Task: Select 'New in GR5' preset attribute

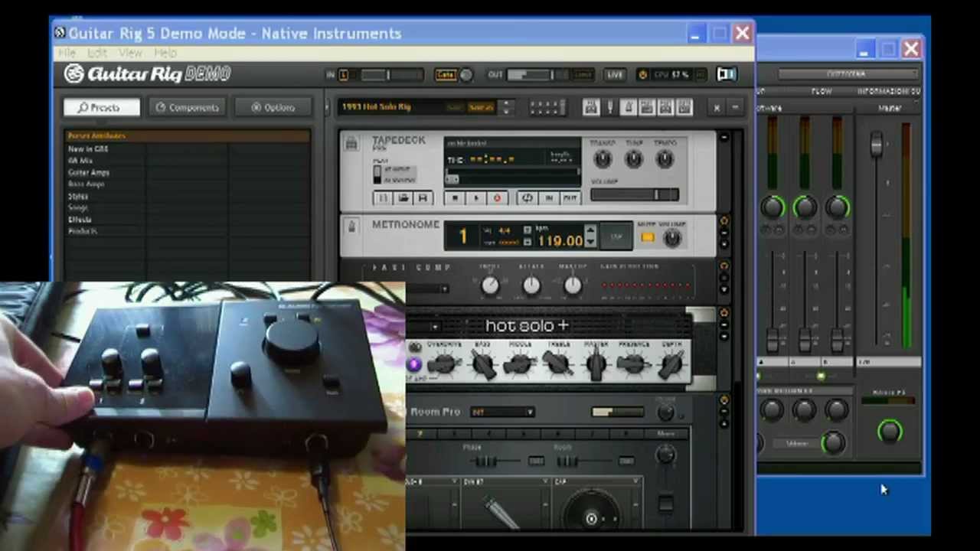Action: point(88,149)
